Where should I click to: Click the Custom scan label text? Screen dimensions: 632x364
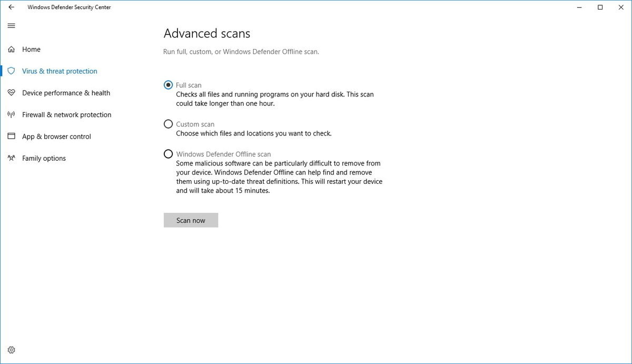tap(195, 124)
